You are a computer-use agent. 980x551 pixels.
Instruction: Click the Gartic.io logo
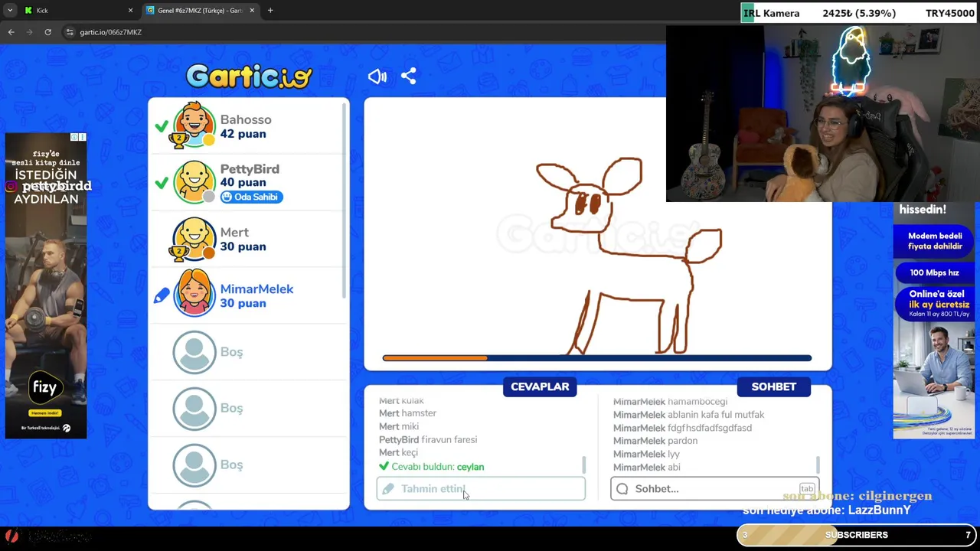click(x=249, y=76)
